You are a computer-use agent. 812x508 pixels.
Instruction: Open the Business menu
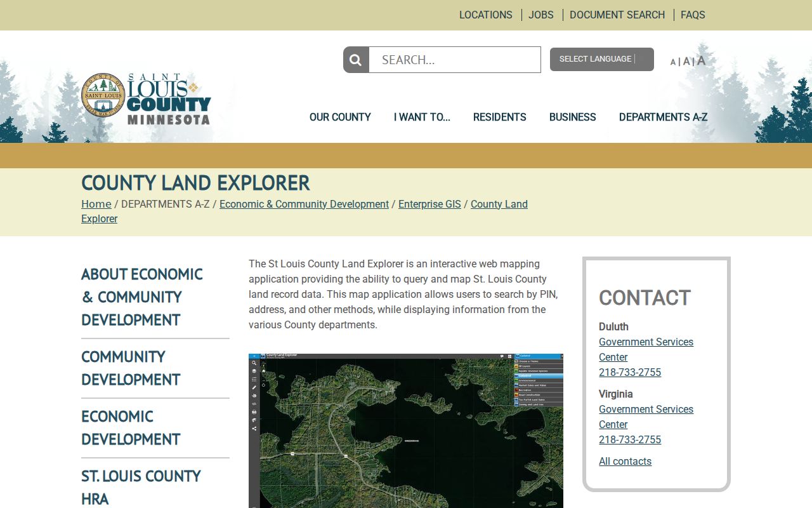573,117
